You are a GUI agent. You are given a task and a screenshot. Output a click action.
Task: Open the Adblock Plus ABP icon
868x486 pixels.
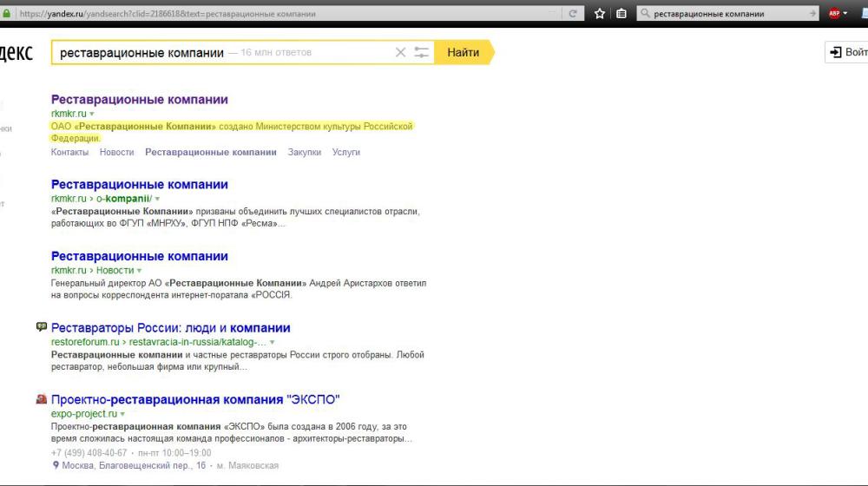click(x=834, y=13)
